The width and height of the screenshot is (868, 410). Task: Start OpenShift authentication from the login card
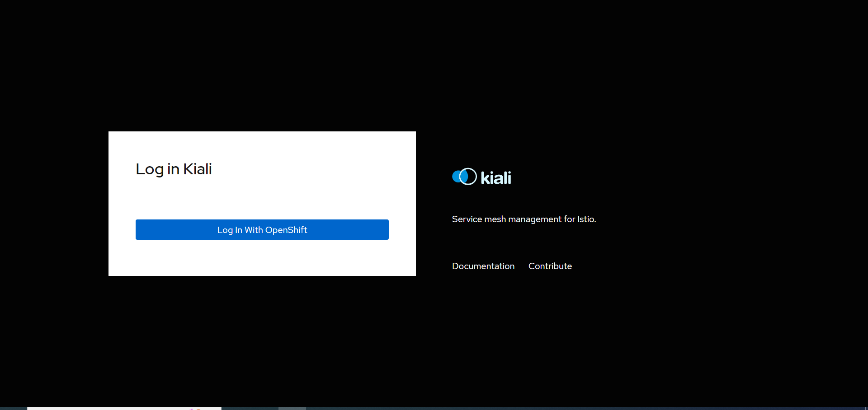pos(262,229)
